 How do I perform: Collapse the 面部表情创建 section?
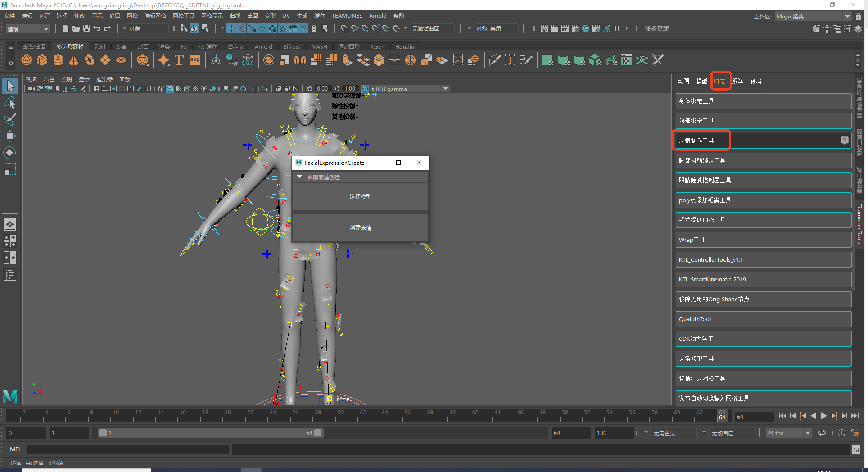tap(300, 177)
